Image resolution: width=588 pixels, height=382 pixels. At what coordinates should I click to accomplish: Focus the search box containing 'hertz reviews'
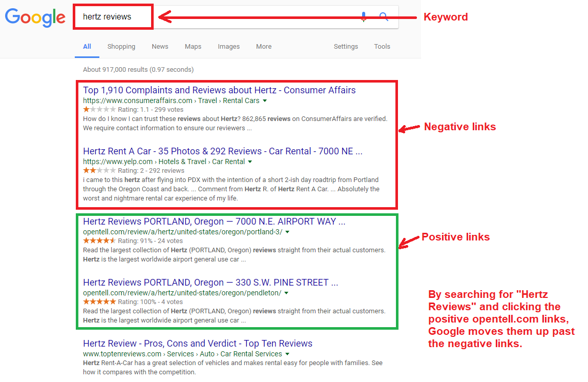tap(236, 17)
